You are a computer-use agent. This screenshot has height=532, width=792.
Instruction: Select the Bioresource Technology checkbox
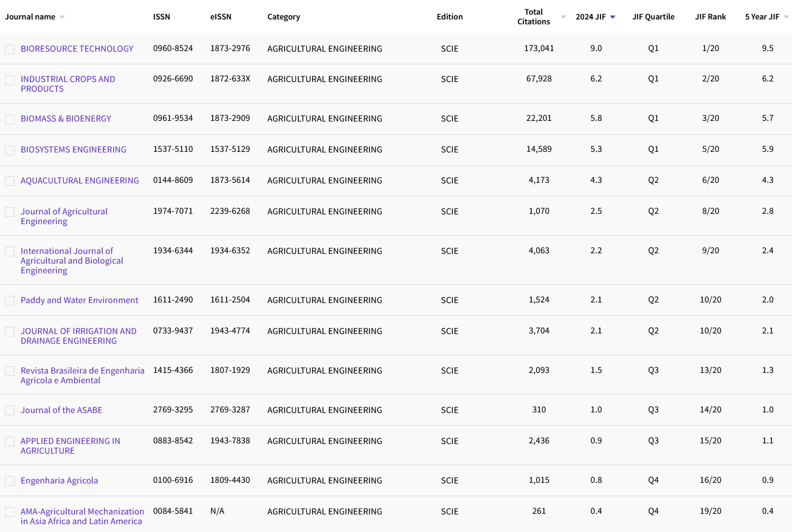10,49
